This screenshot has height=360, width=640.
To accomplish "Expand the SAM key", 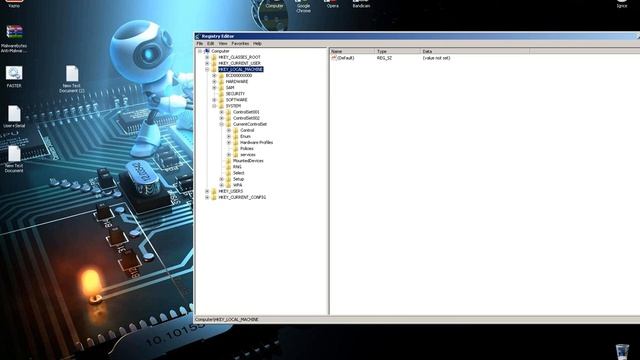I will tap(215, 88).
